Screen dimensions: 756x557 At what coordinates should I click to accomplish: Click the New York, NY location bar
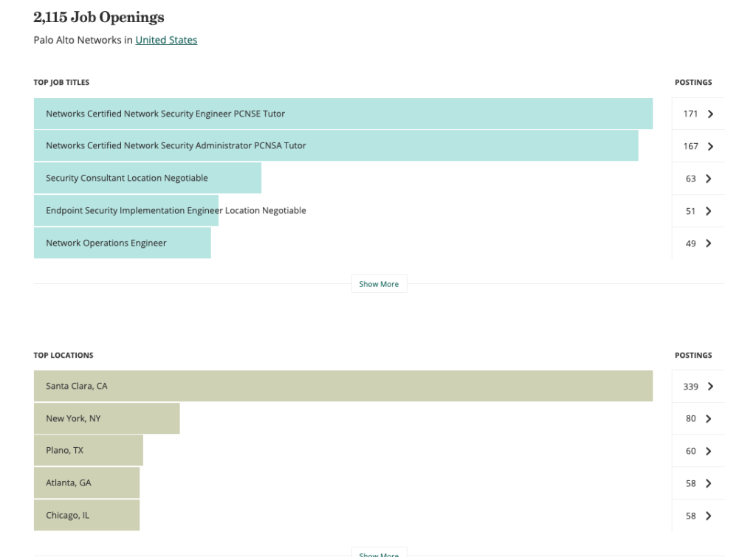[106, 419]
